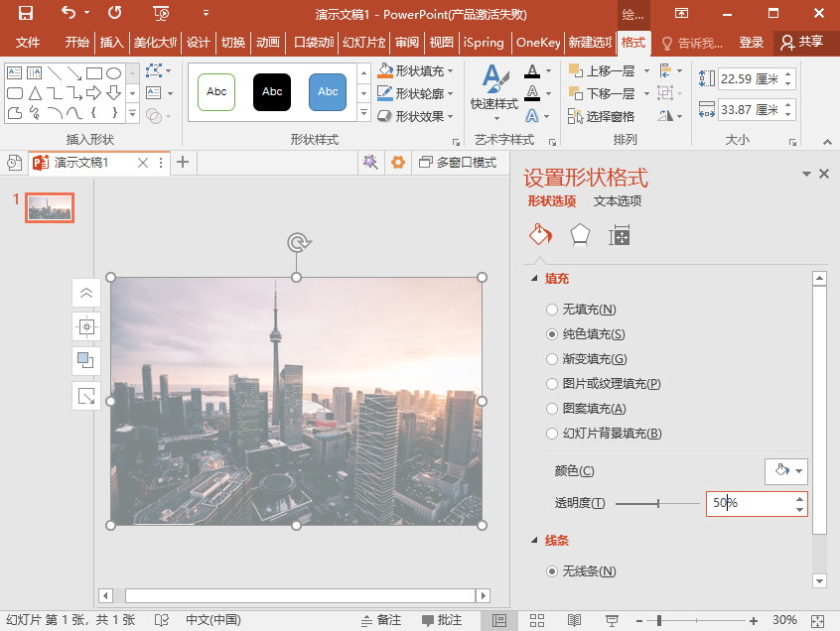This screenshot has height=631, width=840.
Task: Switch to 文本选项 in format pane
Action: pos(617,201)
